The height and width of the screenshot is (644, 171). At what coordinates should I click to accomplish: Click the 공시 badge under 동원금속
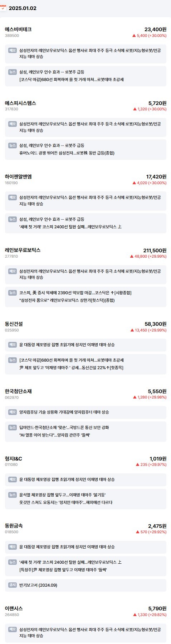(13, 585)
